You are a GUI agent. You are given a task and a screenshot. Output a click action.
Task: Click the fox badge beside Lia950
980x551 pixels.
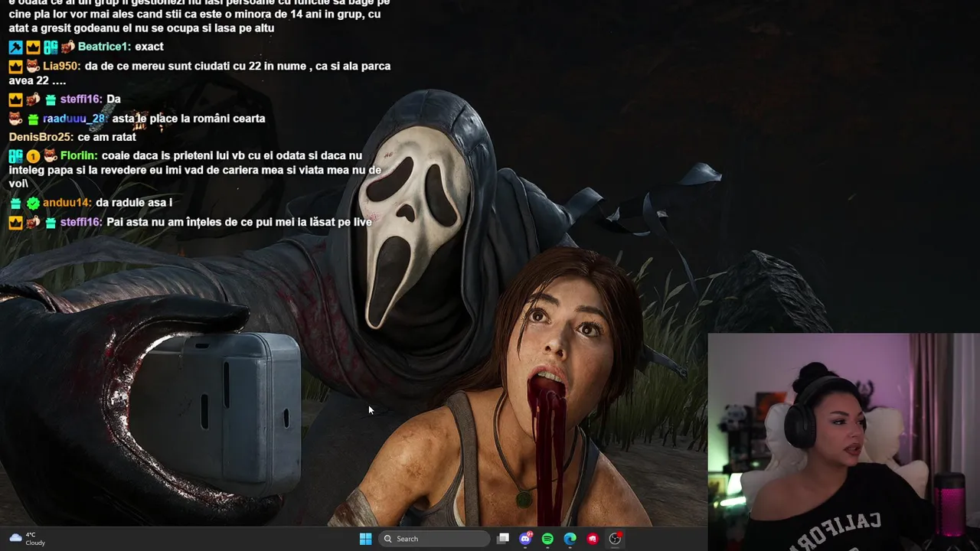point(33,67)
